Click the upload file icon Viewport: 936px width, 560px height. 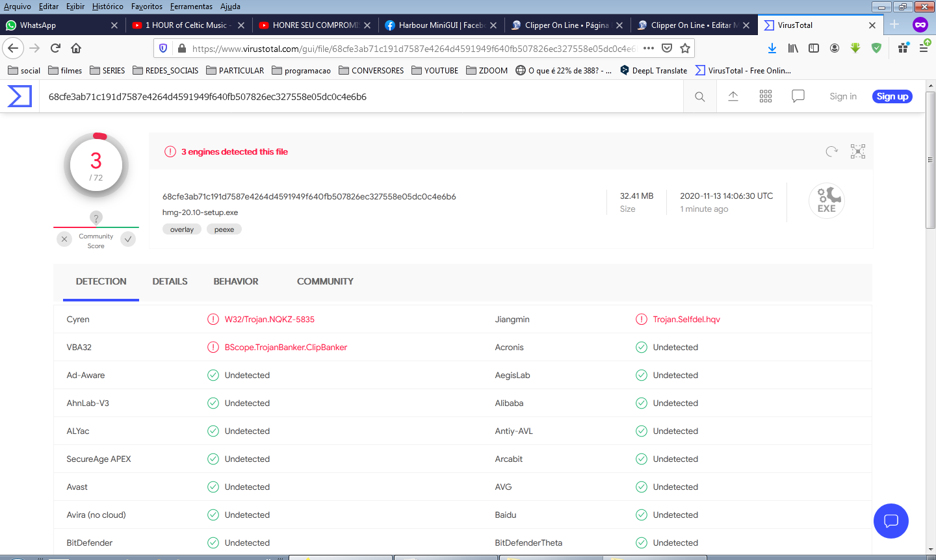point(733,96)
